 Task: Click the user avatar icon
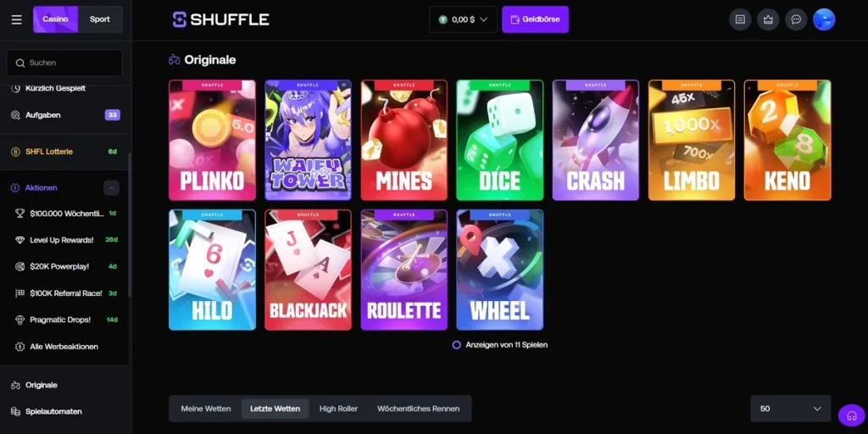pyautogui.click(x=824, y=19)
